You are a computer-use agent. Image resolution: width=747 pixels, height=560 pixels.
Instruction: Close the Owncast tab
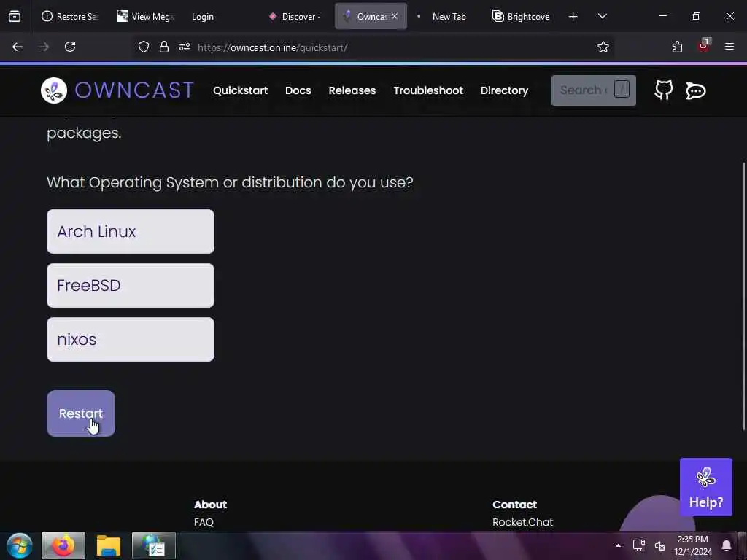pos(395,16)
